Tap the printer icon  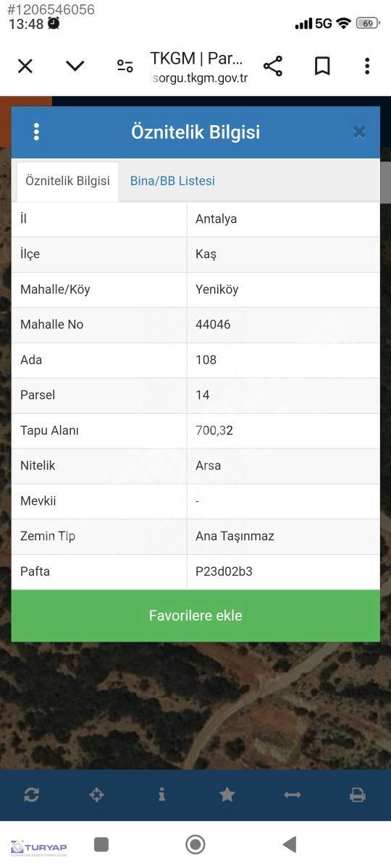coord(358,795)
